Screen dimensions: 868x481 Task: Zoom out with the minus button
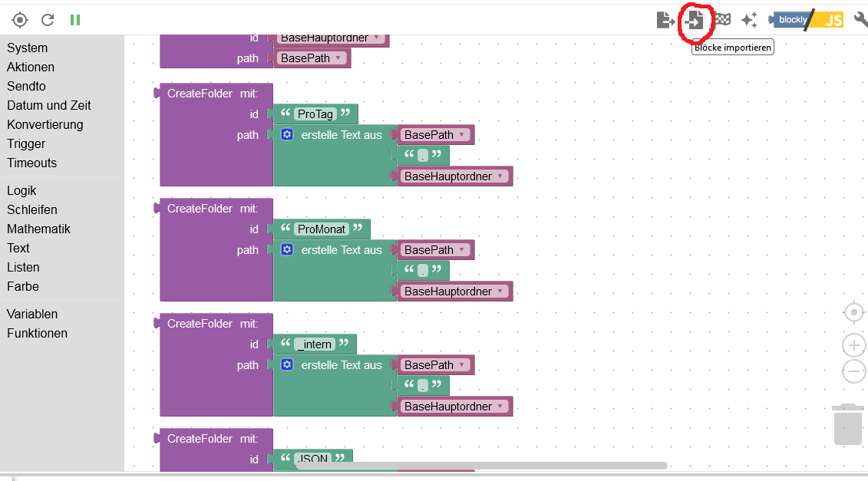click(x=853, y=371)
